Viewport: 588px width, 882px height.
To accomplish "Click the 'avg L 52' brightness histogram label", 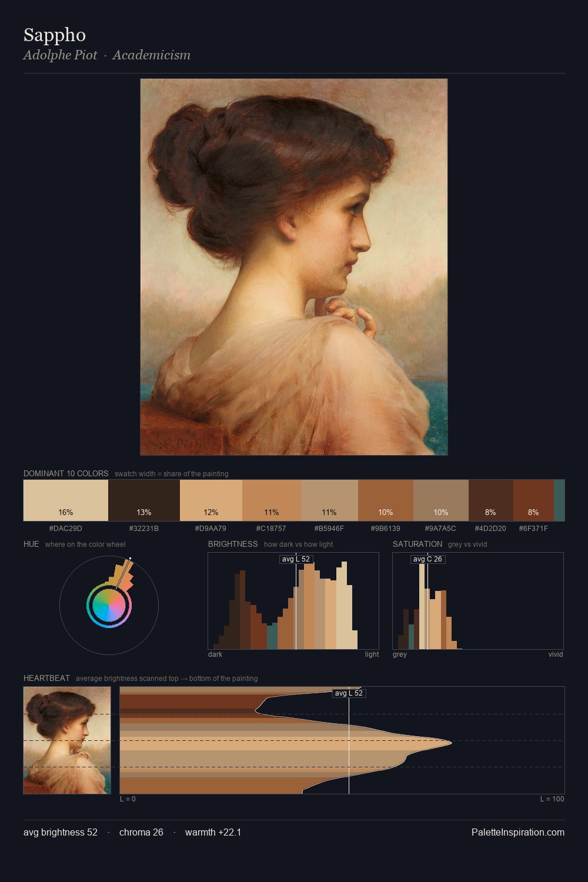I will pyautogui.click(x=296, y=559).
